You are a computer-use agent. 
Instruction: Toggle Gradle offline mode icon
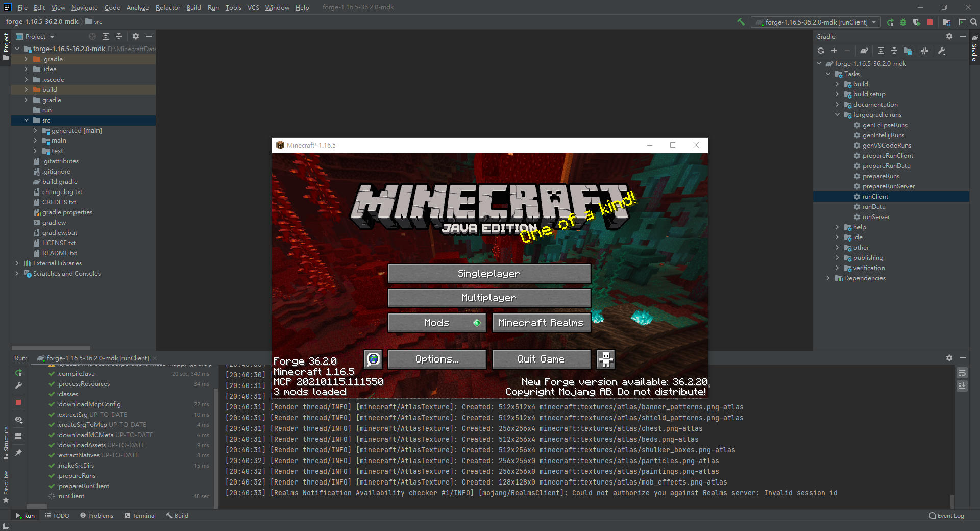click(924, 51)
